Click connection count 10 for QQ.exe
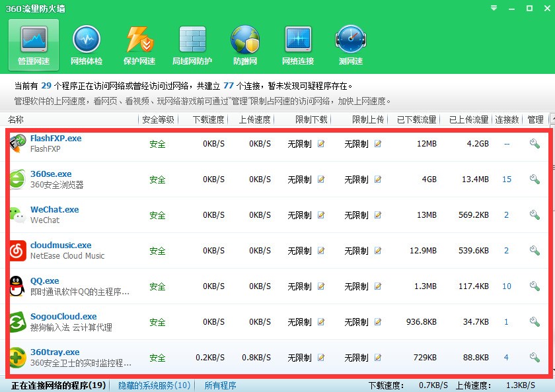The image size is (555, 392). [507, 286]
